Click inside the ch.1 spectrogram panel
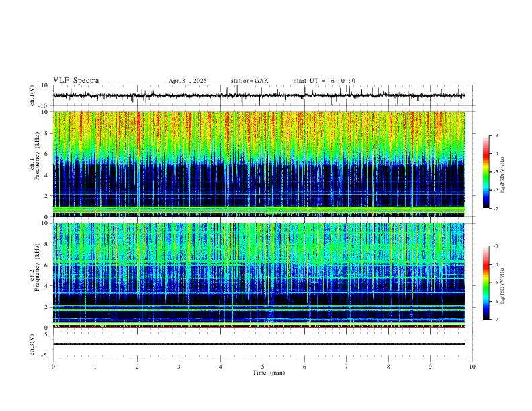 [259, 164]
